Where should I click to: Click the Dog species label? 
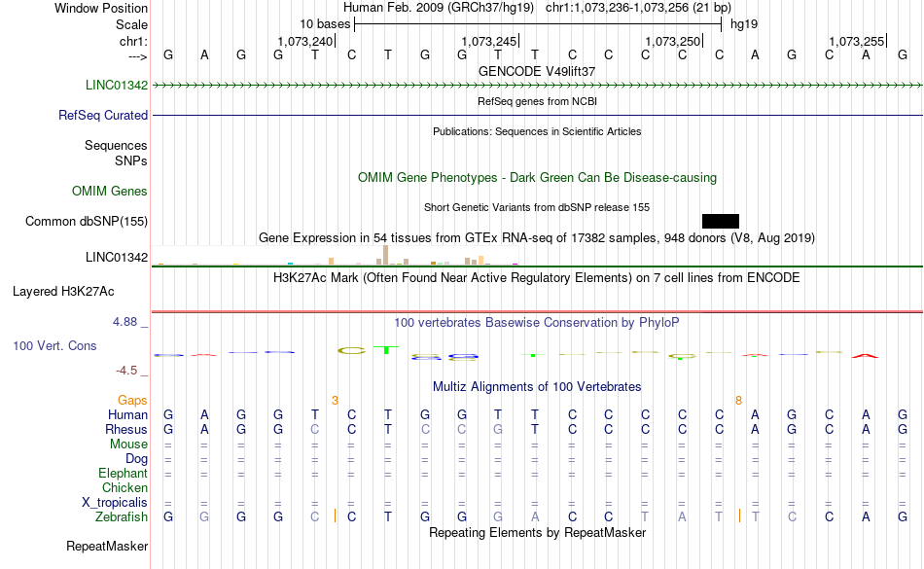(x=136, y=458)
